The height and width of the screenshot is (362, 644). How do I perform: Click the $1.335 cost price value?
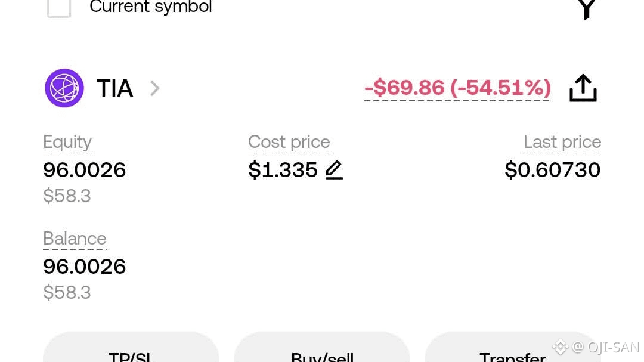pyautogui.click(x=283, y=170)
